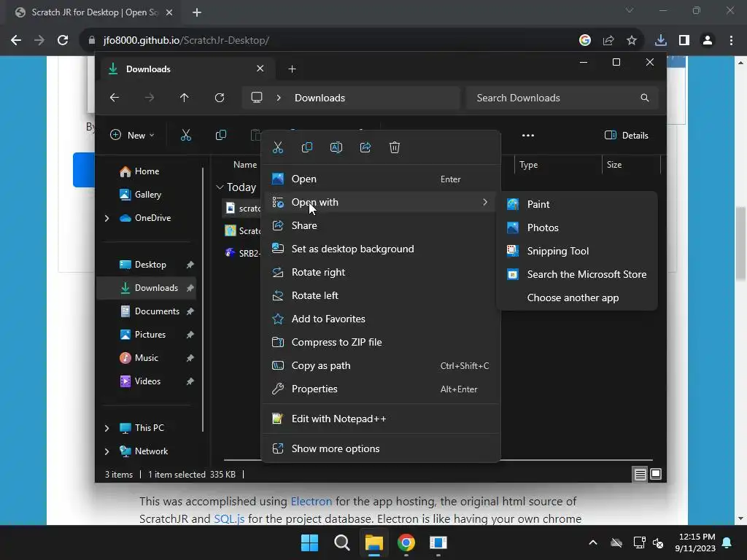Click the Search Downloads field

[x=562, y=98]
